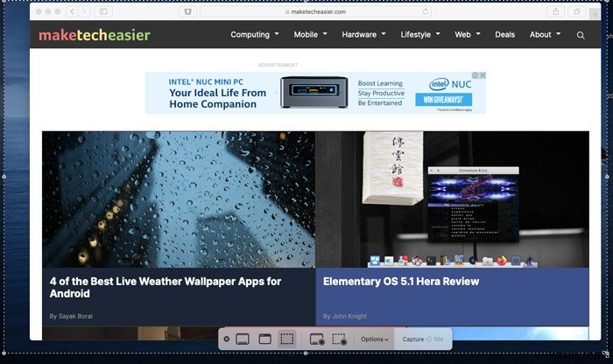Close the screenshot toolbar with the X button
Screen dimensions: 613x364
(226, 339)
